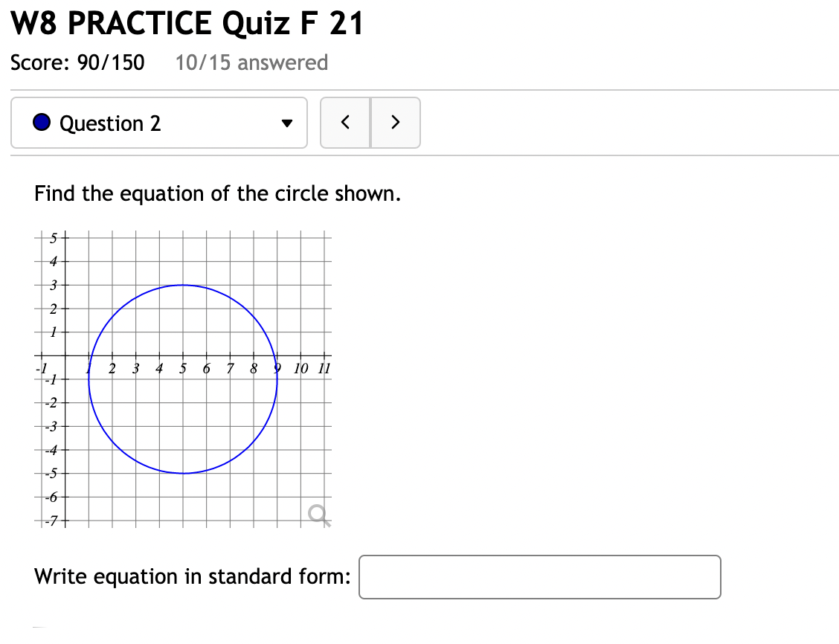Click the y-axis label 5

(53, 238)
